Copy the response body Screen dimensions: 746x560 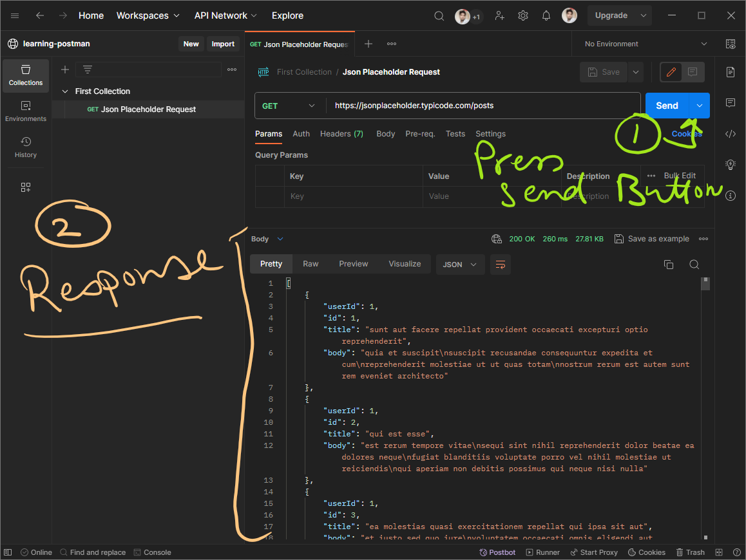point(669,265)
